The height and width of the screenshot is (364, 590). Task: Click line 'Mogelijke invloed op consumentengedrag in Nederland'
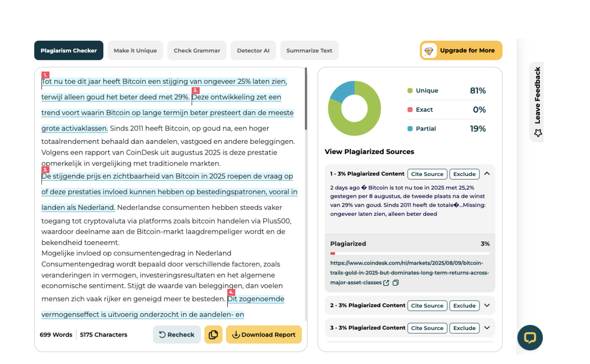(136, 253)
